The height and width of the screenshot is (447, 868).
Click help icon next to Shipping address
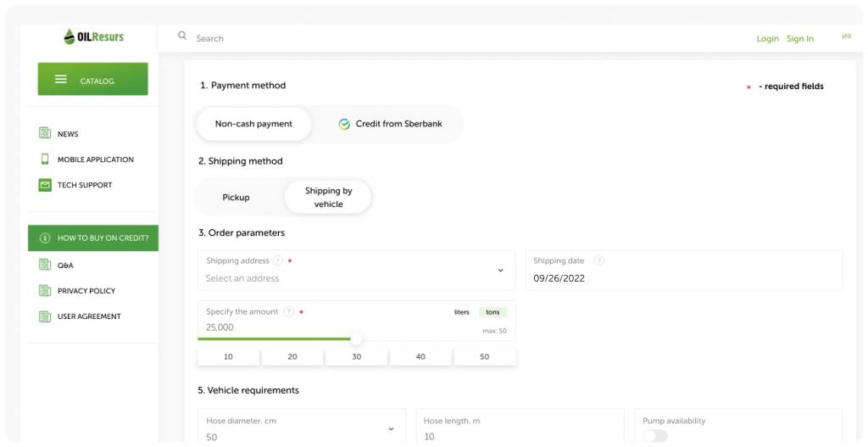[279, 261]
